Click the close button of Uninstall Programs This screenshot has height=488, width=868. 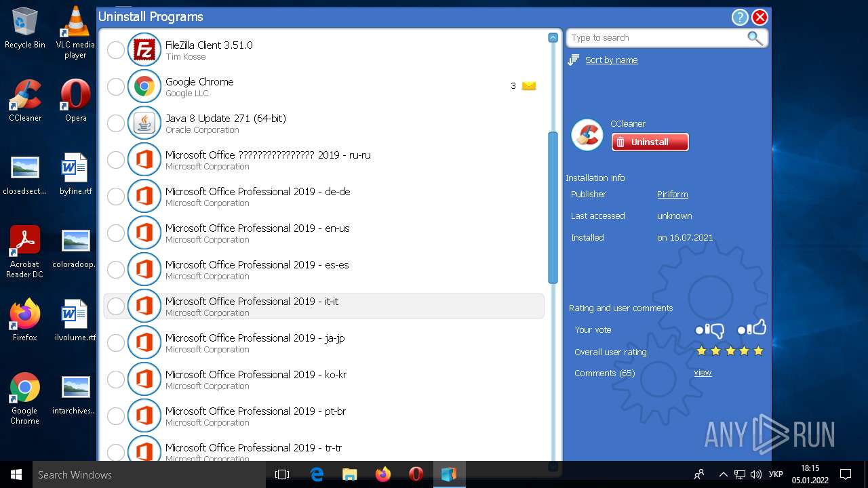(760, 18)
